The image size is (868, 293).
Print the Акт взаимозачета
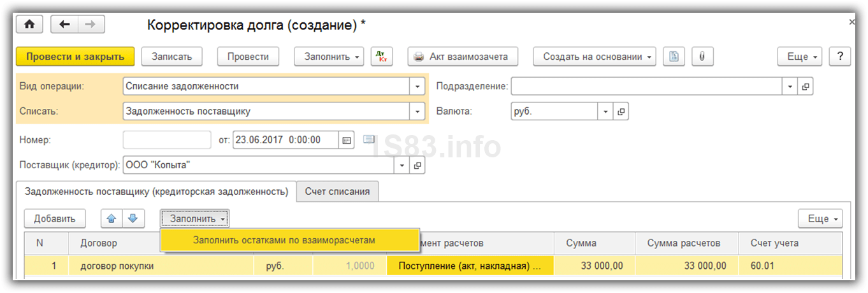coord(462,56)
